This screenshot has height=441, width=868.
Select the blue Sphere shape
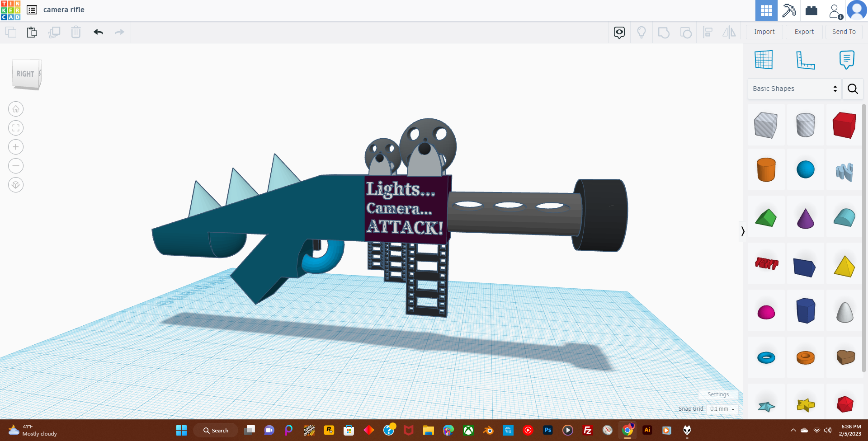click(x=805, y=170)
